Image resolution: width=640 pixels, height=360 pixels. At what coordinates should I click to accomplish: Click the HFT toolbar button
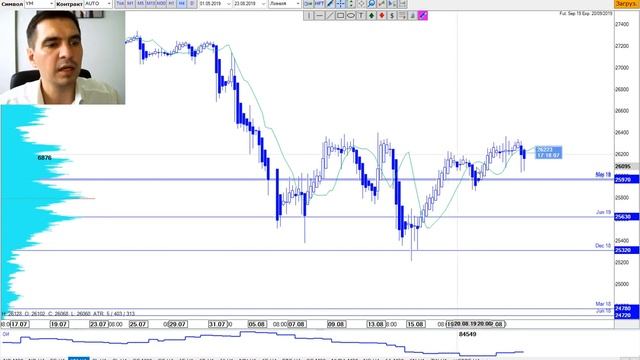[319, 4]
